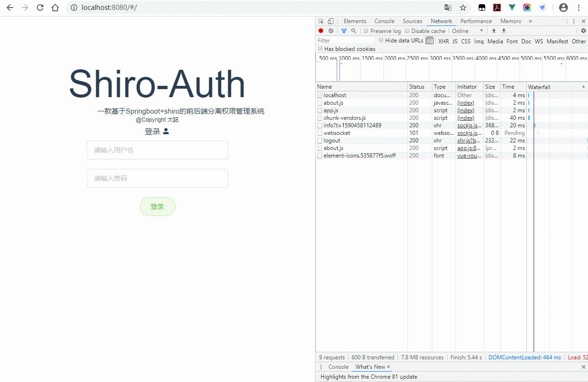Open the drawer three-dot menu beside Console
Image resolution: width=588 pixels, height=382 pixels.
(x=321, y=367)
